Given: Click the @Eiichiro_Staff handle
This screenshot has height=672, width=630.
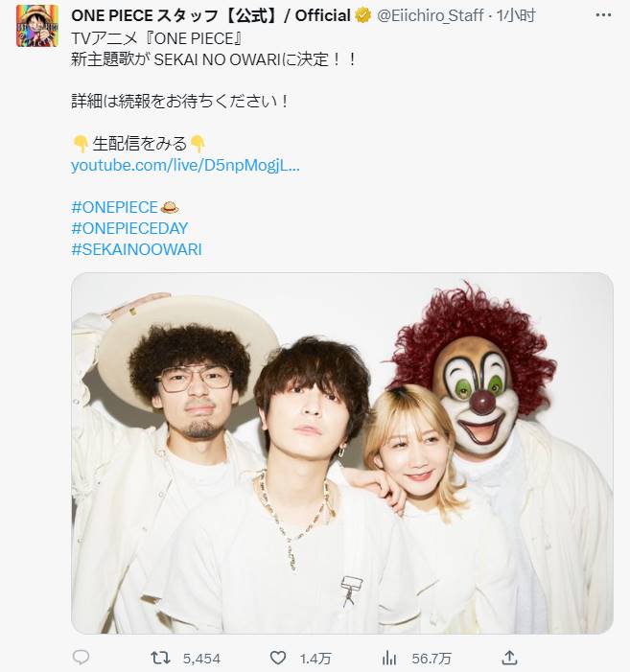Looking at the screenshot, I should [x=431, y=16].
